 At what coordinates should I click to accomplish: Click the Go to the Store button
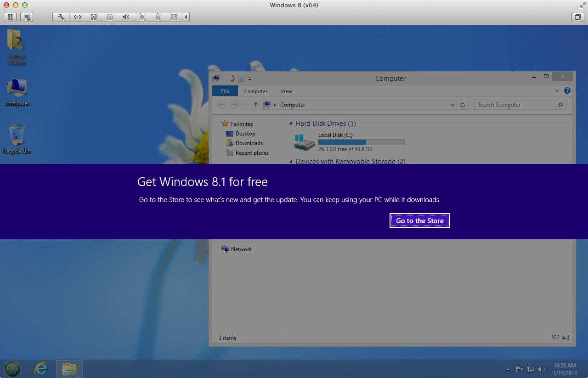click(420, 220)
